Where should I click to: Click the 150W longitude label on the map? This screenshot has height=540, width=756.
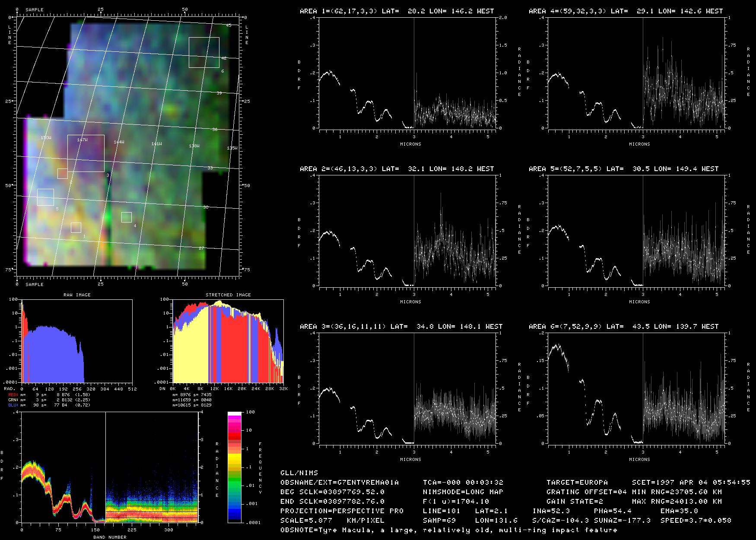click(46, 138)
